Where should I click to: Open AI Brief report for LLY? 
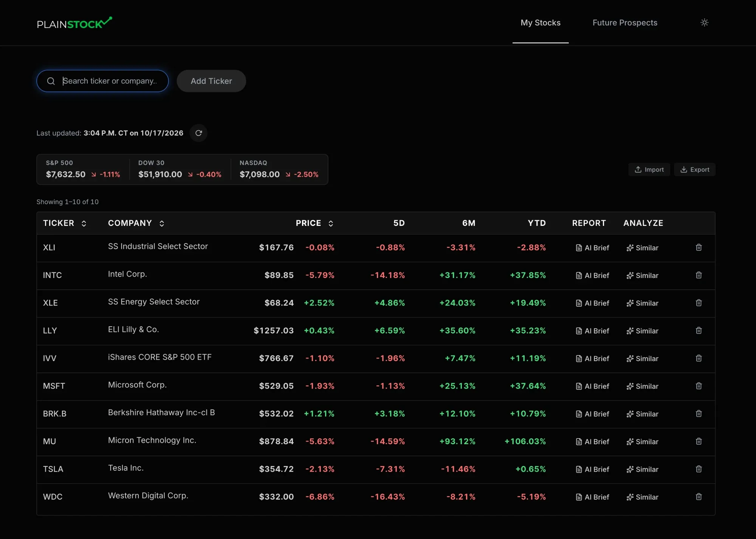click(592, 331)
